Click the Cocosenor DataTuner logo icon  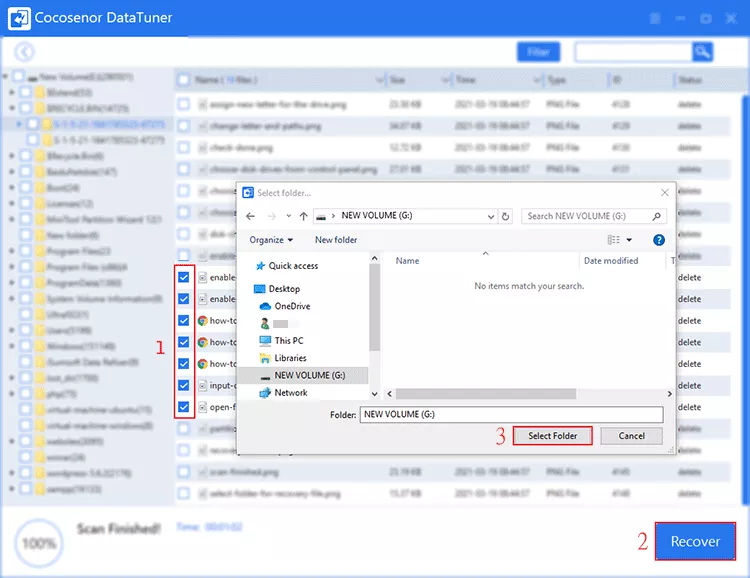click(19, 18)
